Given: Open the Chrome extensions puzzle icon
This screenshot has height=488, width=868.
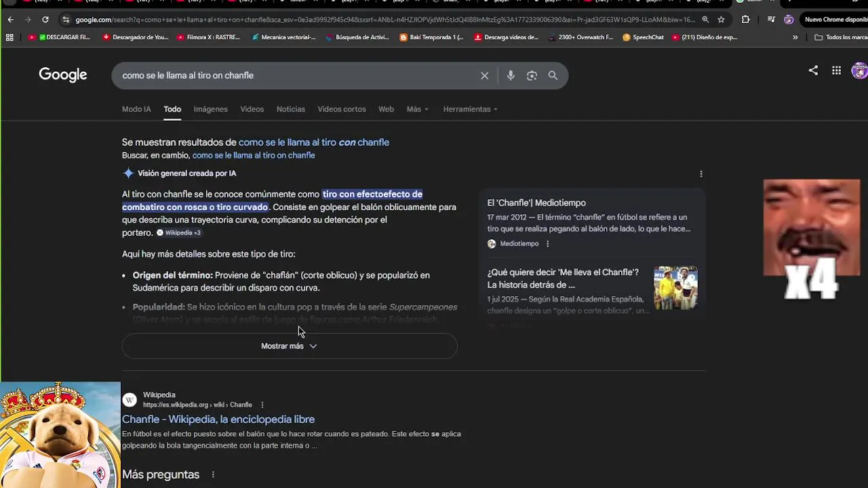Looking at the screenshot, I should click(x=745, y=20).
